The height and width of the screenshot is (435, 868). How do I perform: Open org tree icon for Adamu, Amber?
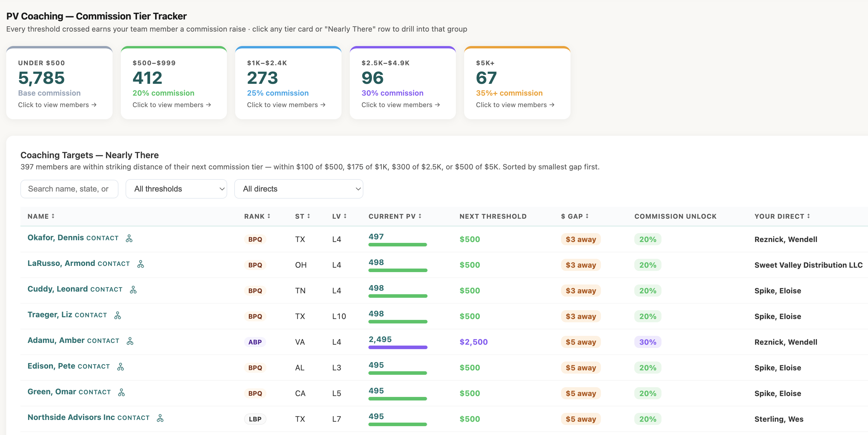(130, 341)
